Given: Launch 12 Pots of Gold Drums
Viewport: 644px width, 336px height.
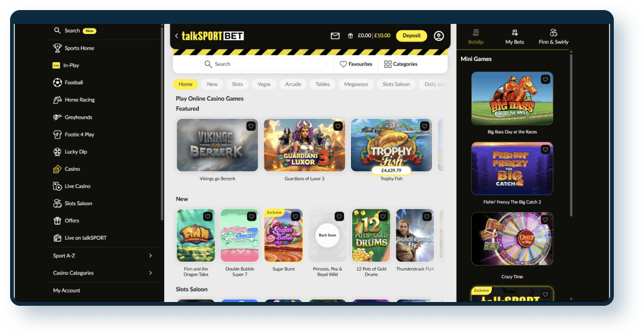Looking at the screenshot, I should pyautogui.click(x=371, y=235).
